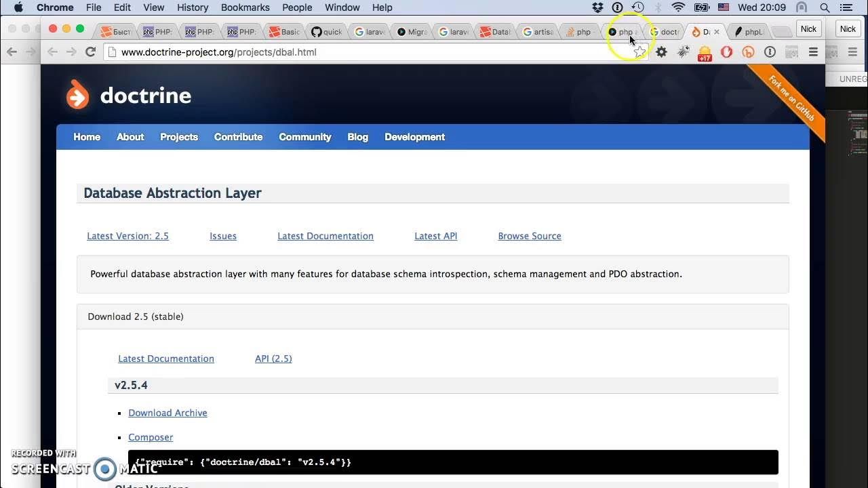Open the About page
This screenshot has width=868, height=488.
tap(130, 137)
